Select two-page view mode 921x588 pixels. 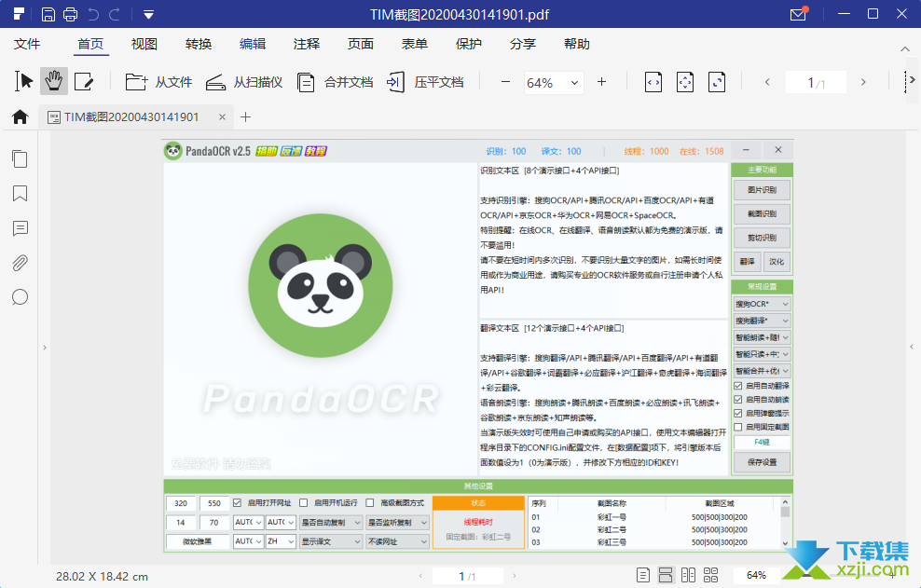[x=688, y=575]
